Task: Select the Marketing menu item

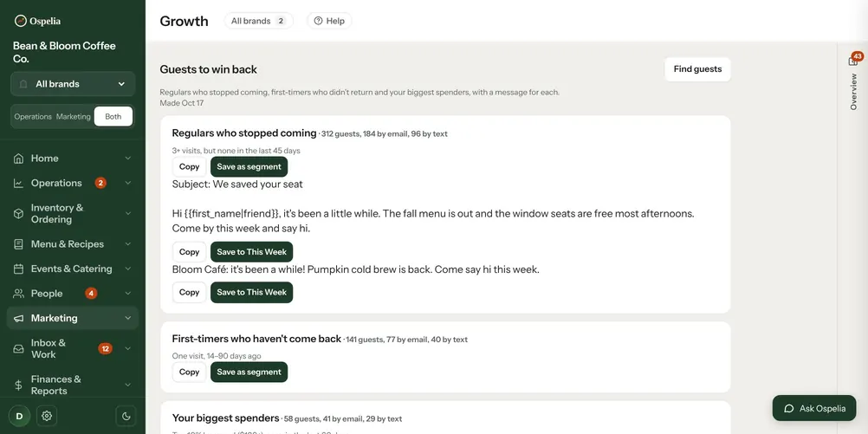Action: coord(73,318)
